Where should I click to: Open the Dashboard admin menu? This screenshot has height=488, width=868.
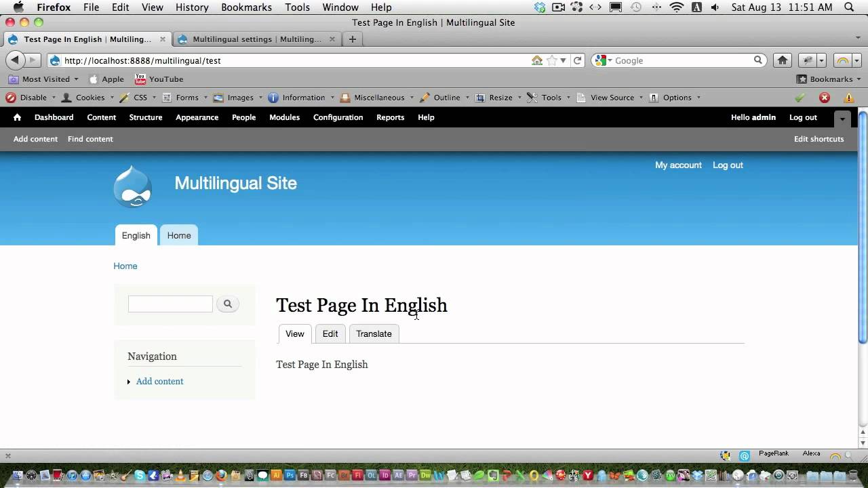[54, 117]
